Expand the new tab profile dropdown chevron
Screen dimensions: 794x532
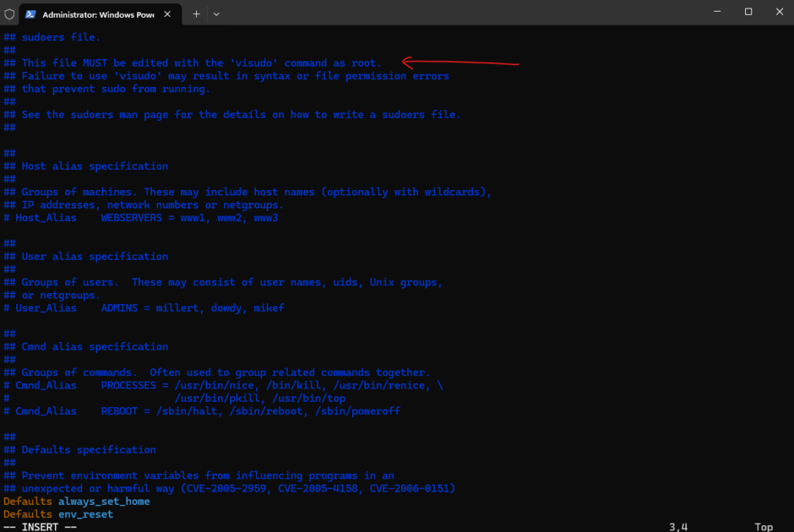coord(216,14)
